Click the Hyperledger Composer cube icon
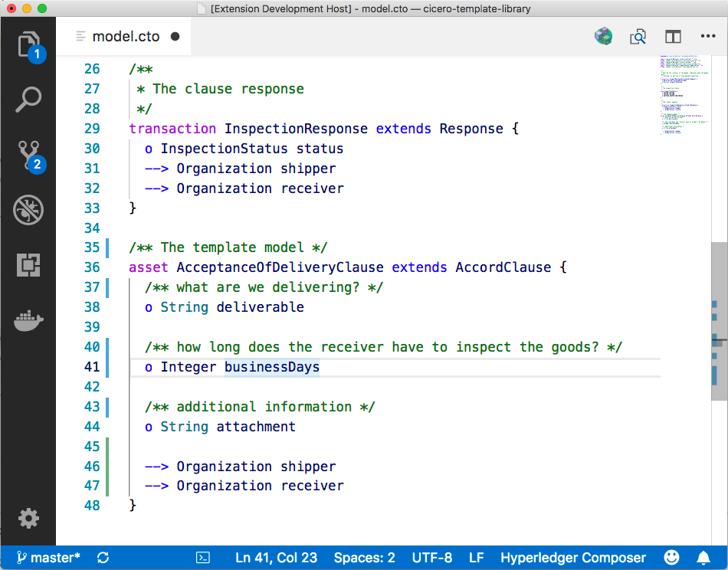This screenshot has width=728, height=570. coord(603,36)
